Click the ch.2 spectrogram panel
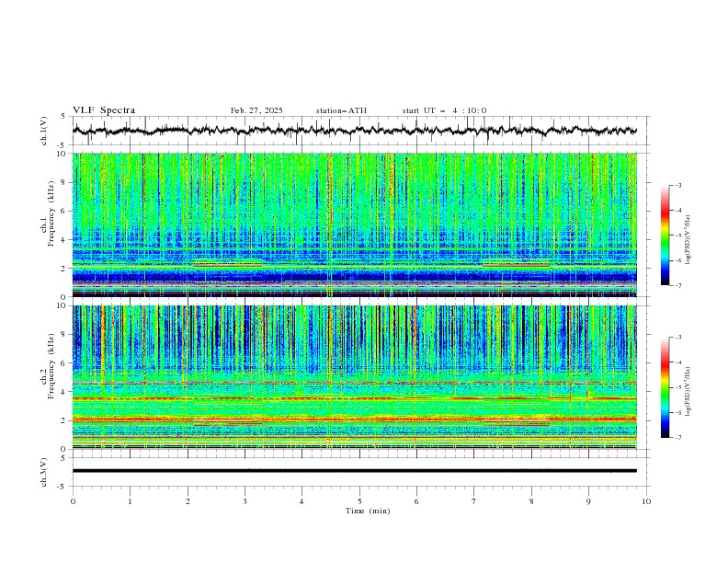 coord(355,377)
